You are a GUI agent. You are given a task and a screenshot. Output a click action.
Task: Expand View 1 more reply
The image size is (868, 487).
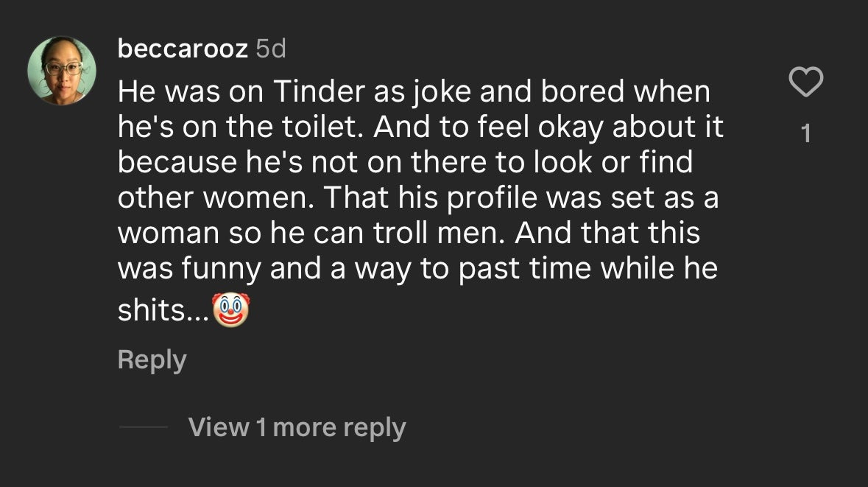point(297,427)
